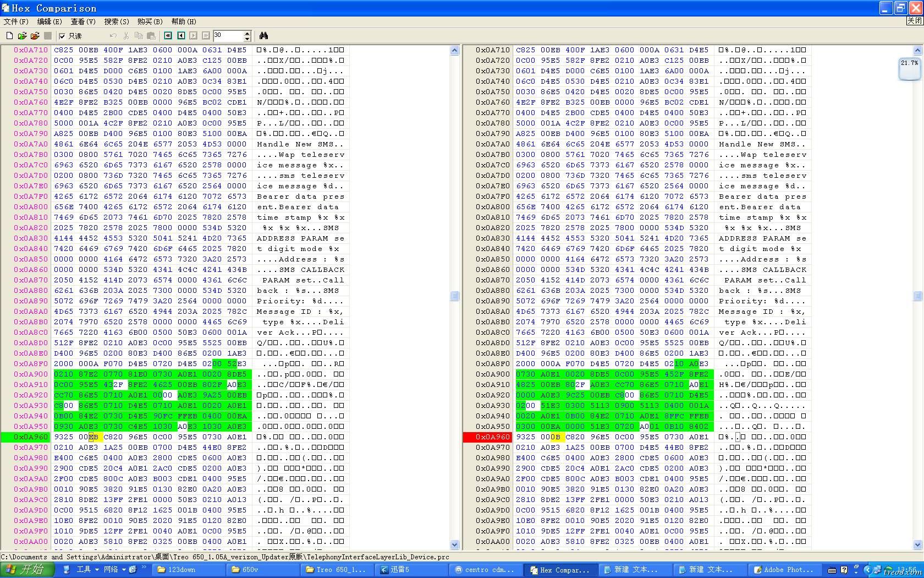Click the Undo arrow icon

(x=113, y=36)
